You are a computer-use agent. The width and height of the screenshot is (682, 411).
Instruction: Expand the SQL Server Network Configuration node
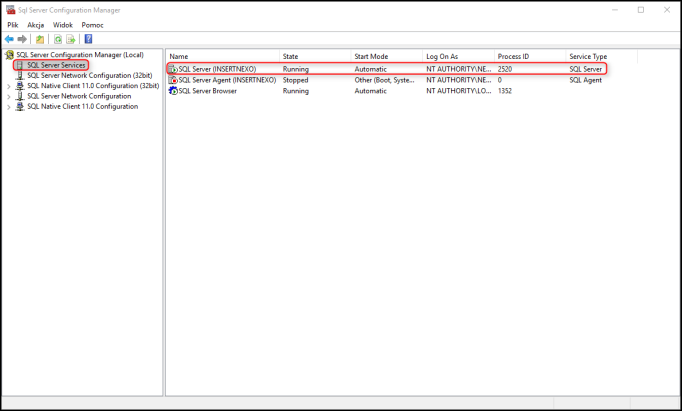pos(9,97)
